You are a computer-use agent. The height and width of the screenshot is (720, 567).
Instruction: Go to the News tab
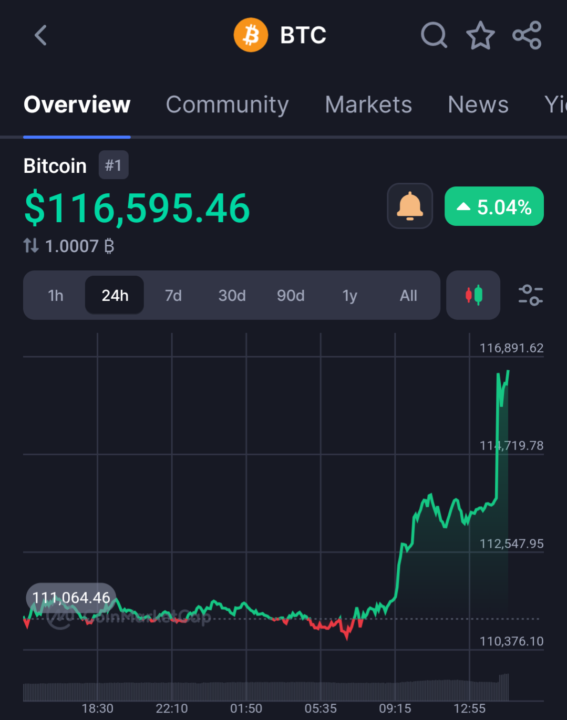coord(478,105)
